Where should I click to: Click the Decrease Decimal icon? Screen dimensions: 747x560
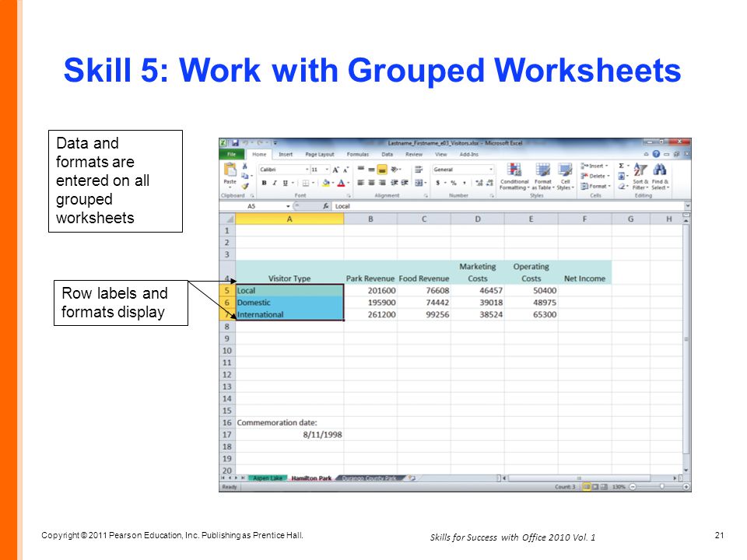(489, 183)
